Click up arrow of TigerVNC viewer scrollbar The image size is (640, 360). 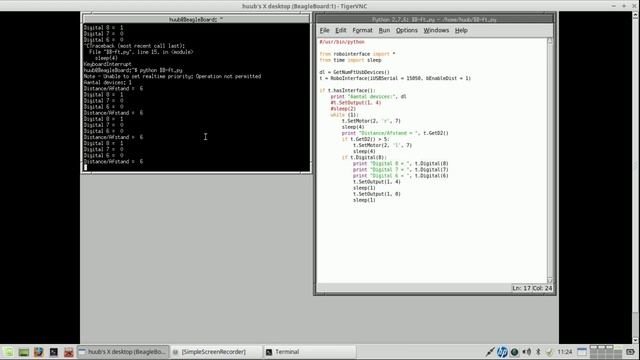click(636, 15)
